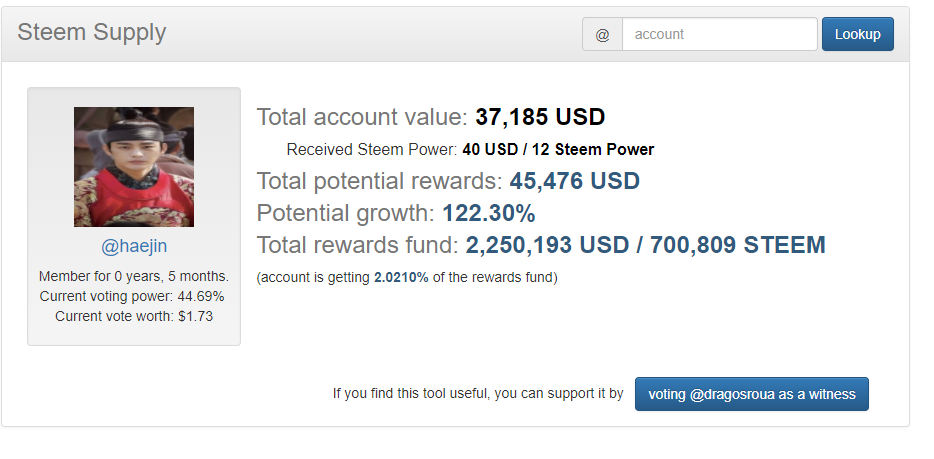Click the 'Total rewards fund' label
Viewport: 934px width, 459px height.
[x=357, y=244]
